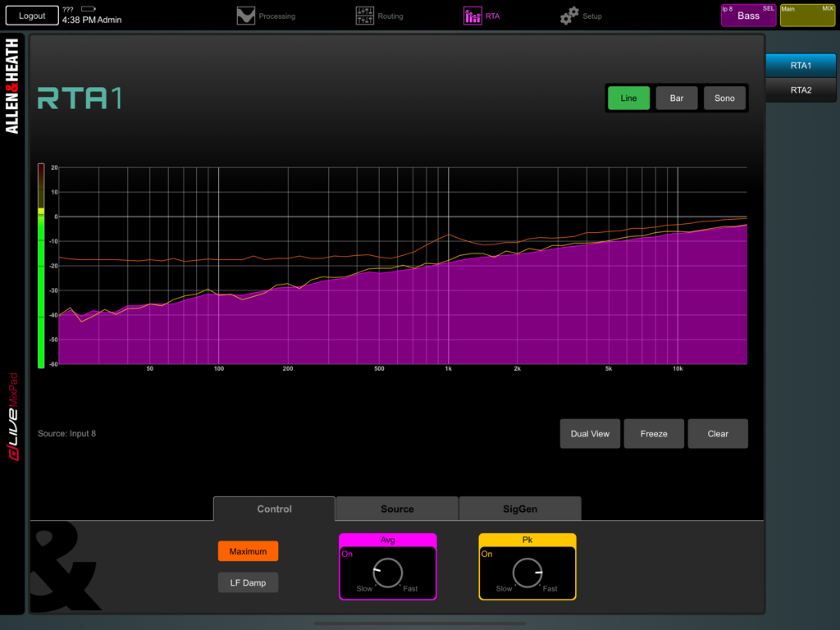Enable the Maximum button
The width and height of the screenshot is (840, 630).
click(248, 551)
